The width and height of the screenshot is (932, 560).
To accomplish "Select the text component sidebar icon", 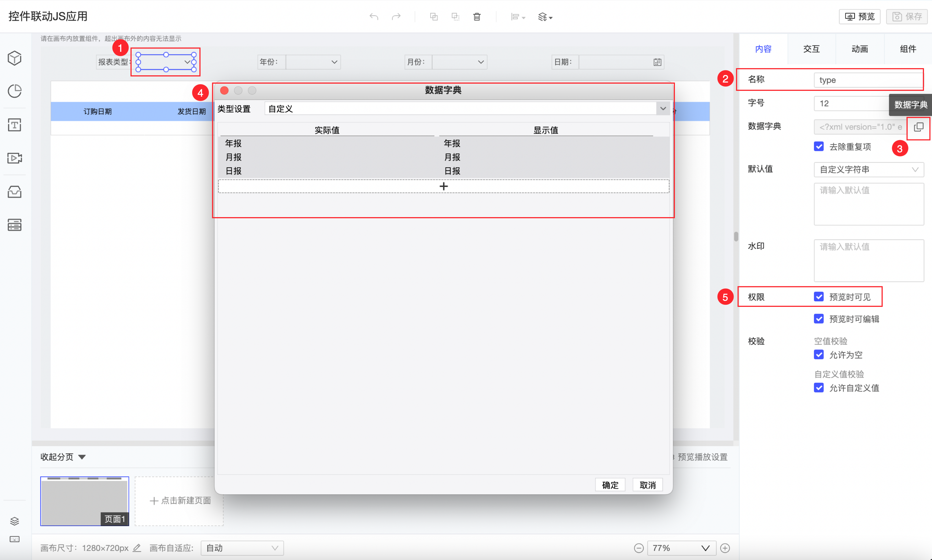I will (x=14, y=125).
